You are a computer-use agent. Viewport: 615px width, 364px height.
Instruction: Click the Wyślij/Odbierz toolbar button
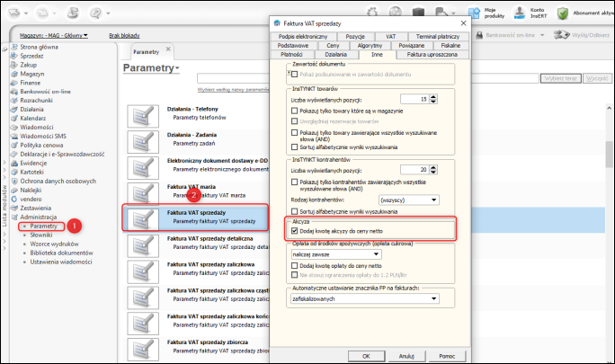pyautogui.click(x=581, y=35)
